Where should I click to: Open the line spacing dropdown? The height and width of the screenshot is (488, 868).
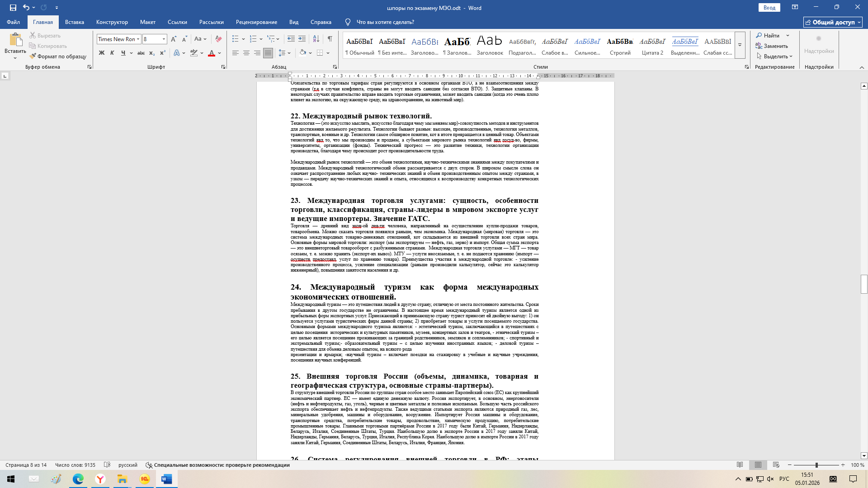tap(284, 53)
